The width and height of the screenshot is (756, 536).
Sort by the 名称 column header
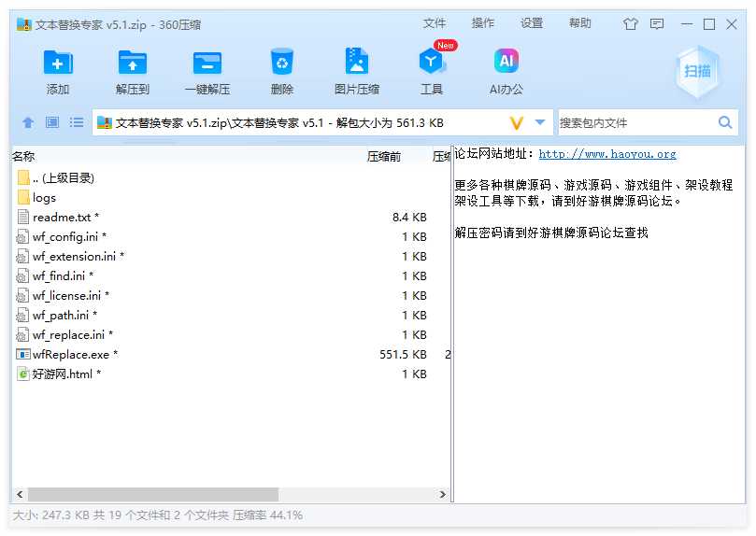pyautogui.click(x=23, y=157)
